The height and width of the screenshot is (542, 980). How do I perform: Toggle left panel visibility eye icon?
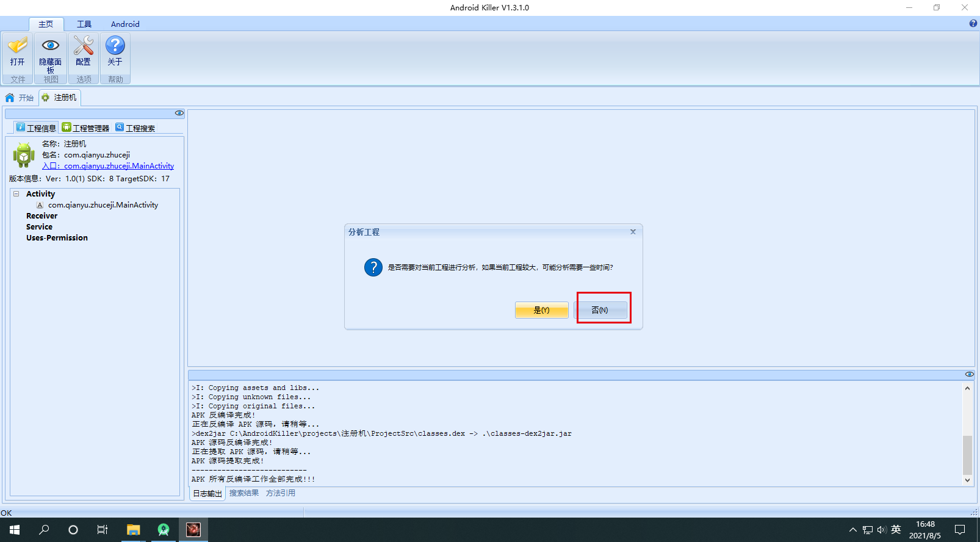179,113
